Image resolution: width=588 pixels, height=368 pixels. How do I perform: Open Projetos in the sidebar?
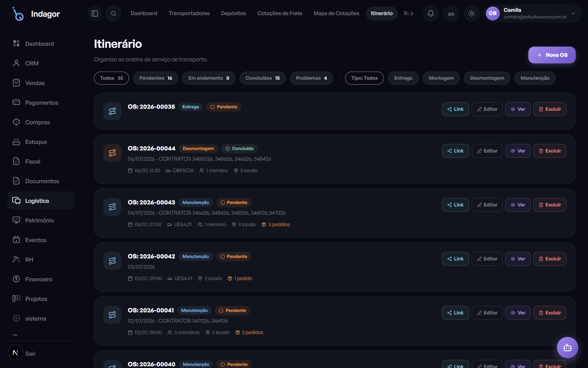coord(41,299)
